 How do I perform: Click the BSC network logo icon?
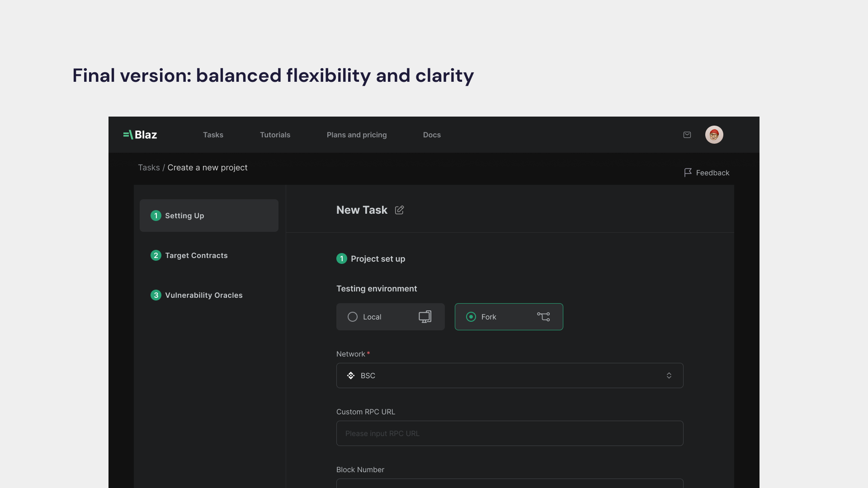[x=351, y=375]
